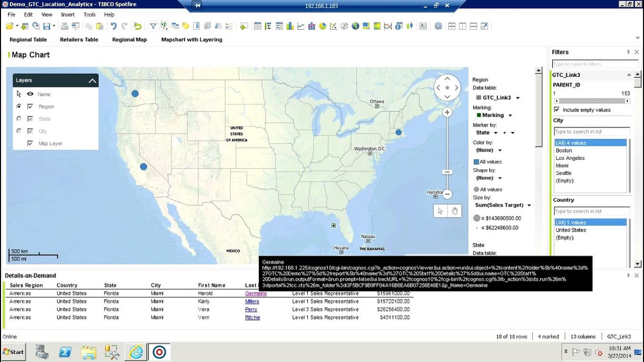Toggle Region layer visibility checkbox
The image size is (644, 362).
tap(30, 107)
